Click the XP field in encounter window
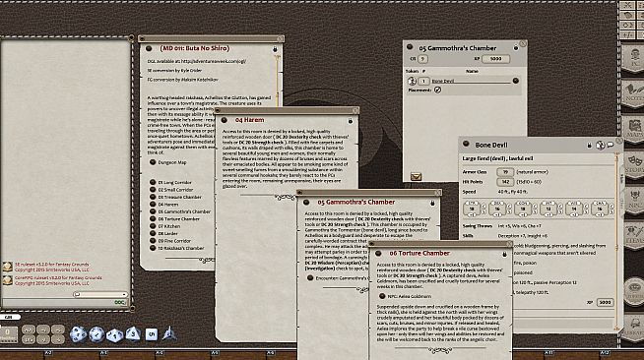644x360 pixels. pyautogui.click(x=495, y=59)
